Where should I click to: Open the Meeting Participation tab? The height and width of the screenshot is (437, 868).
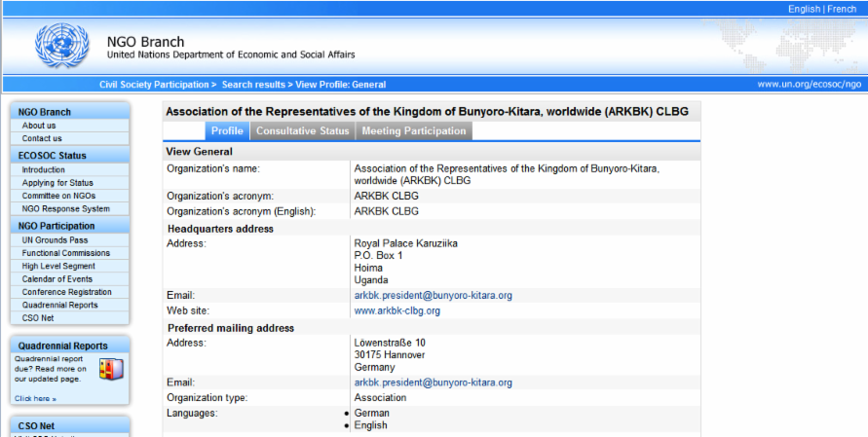coord(414,131)
